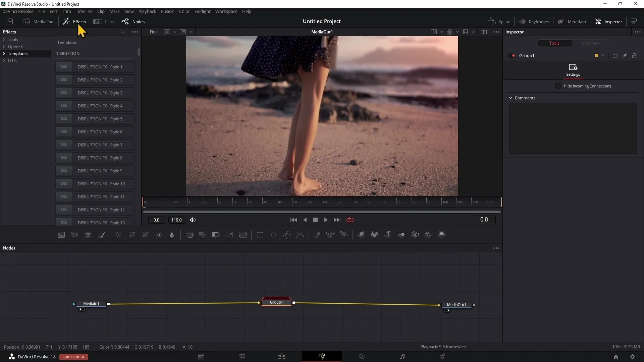This screenshot has width=644, height=362.
Task: Click the loop playback toggle button
Action: 350,220
